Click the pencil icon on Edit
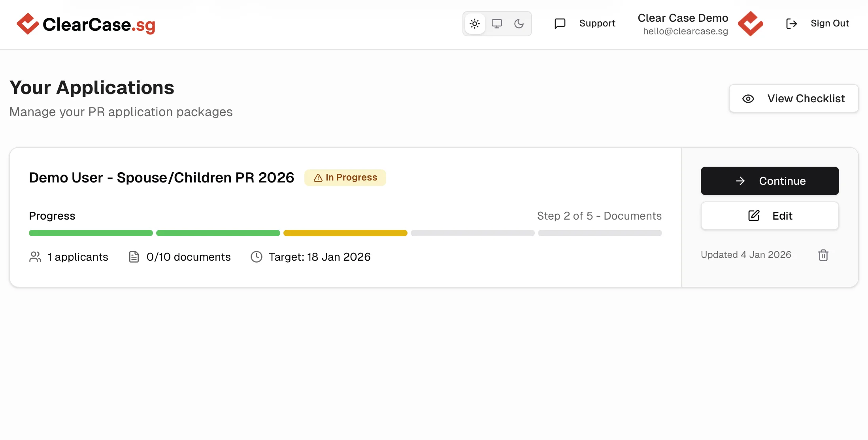 pos(754,216)
